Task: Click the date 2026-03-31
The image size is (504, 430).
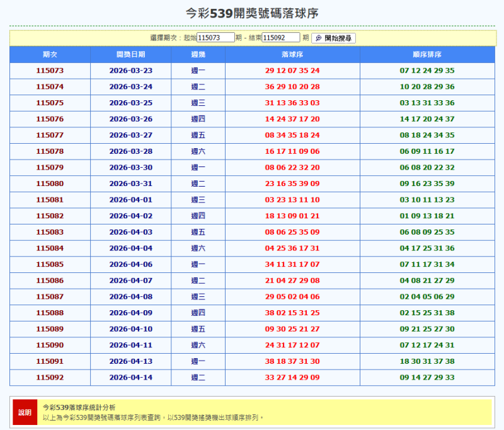Action: (x=131, y=183)
